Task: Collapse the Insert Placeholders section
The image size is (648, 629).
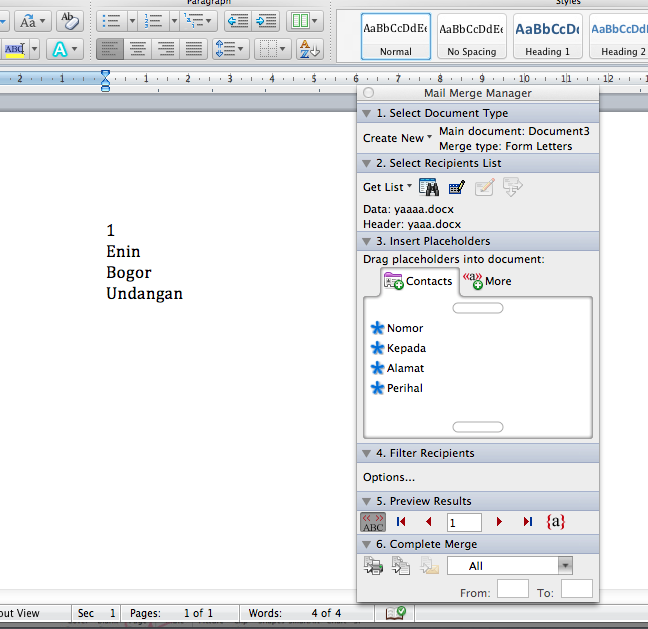Action: [367, 241]
